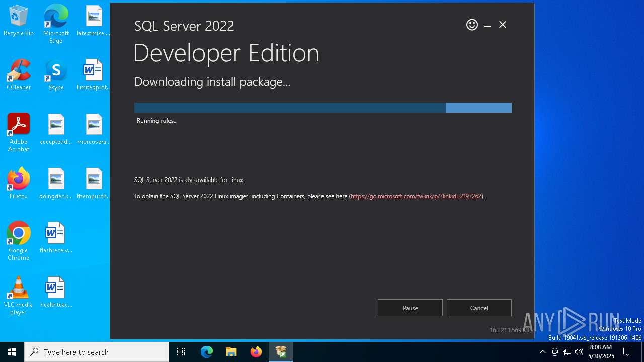Screen dimensions: 644x362
Task: Select the flashreceiv Word document
Action: click(56, 238)
